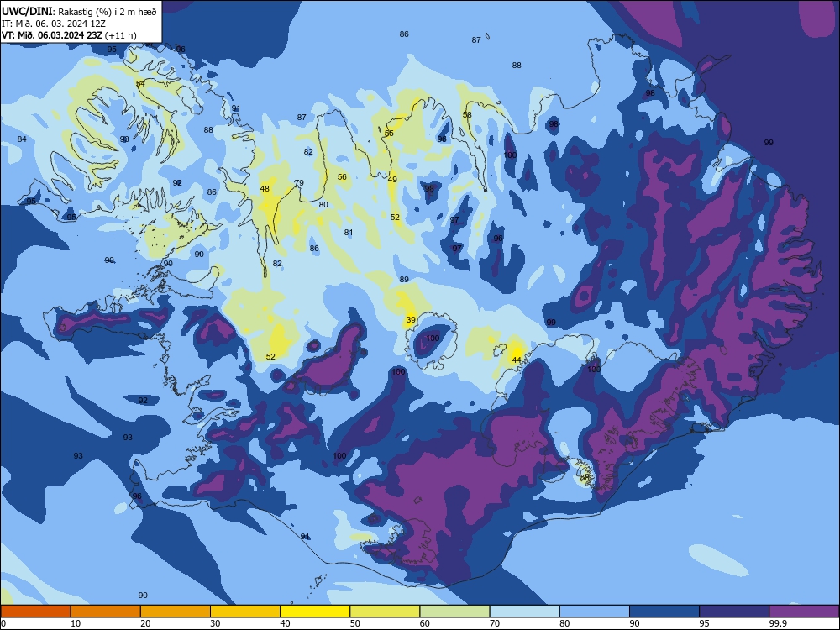Click the legend tick label 60

tap(425, 623)
